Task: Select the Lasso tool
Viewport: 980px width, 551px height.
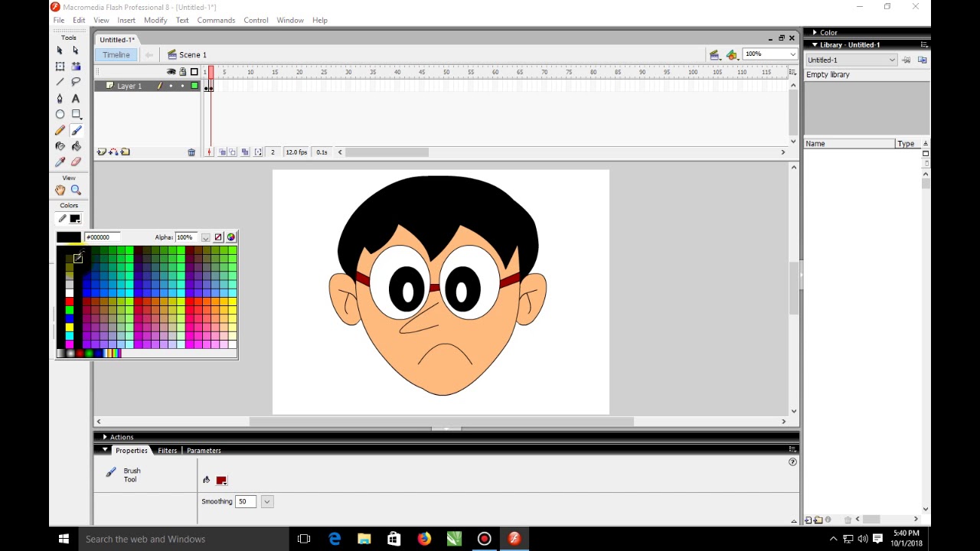Action: [x=76, y=82]
